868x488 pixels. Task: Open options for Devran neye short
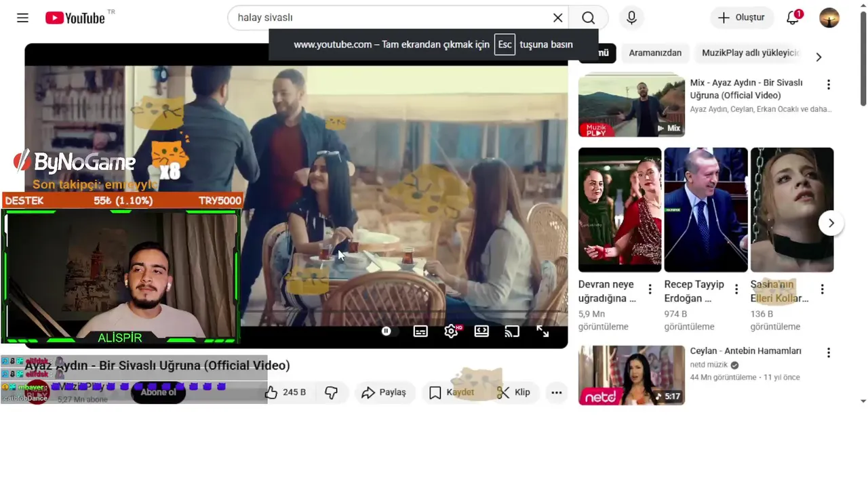tap(650, 289)
